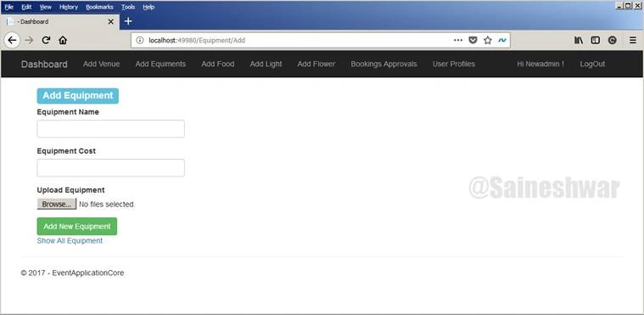This screenshot has width=644, height=315.
Task: Show site information icon in address bar
Action: tap(140, 40)
